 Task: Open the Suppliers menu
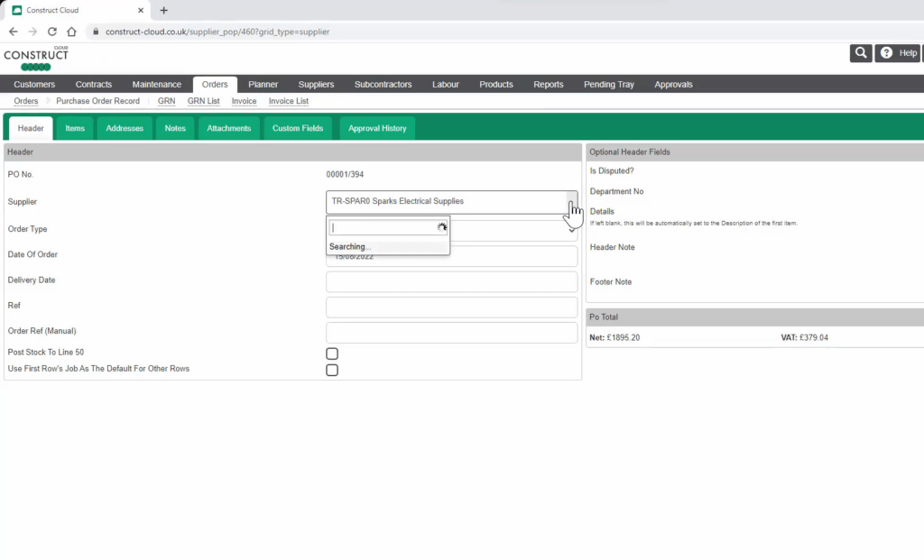pyautogui.click(x=316, y=84)
